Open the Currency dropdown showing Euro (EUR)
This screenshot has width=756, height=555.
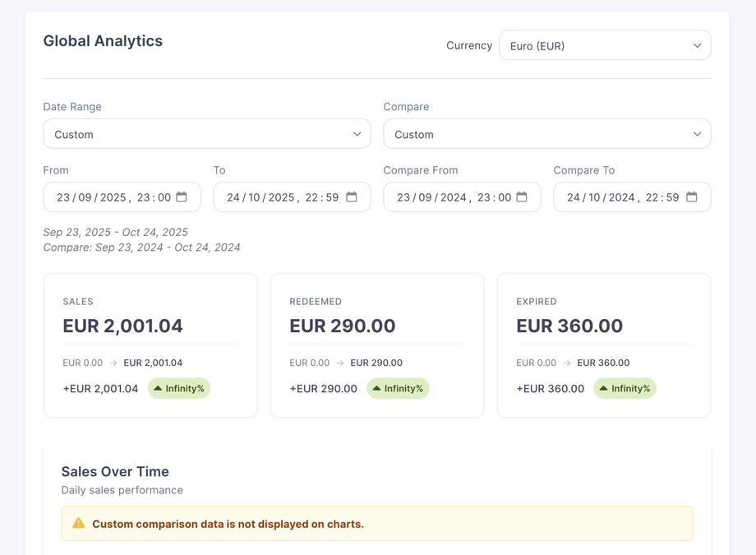point(605,46)
